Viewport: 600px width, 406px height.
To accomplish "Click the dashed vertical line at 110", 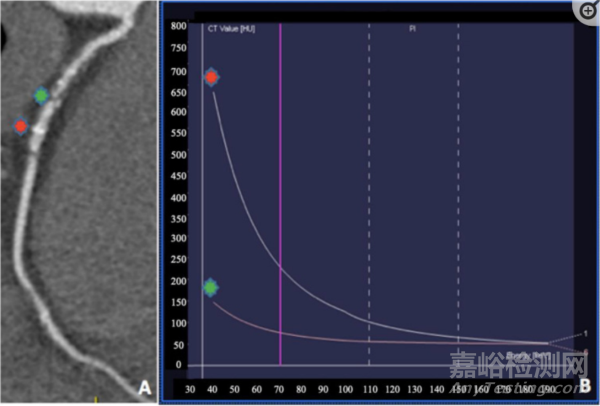I will point(369,200).
